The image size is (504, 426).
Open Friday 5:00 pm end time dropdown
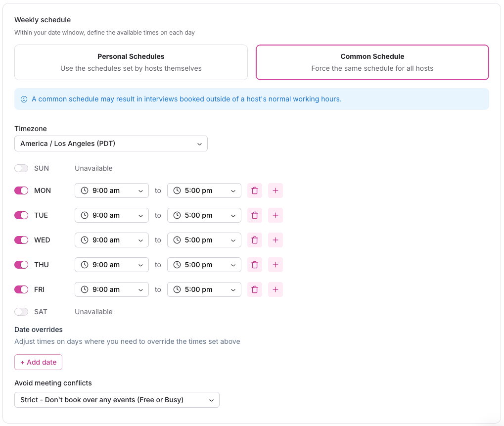click(x=204, y=289)
